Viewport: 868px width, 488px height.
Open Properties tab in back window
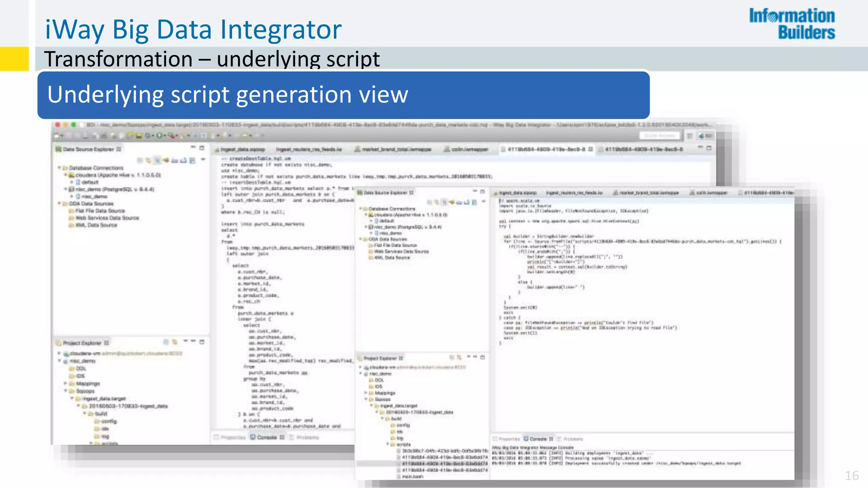230,437
